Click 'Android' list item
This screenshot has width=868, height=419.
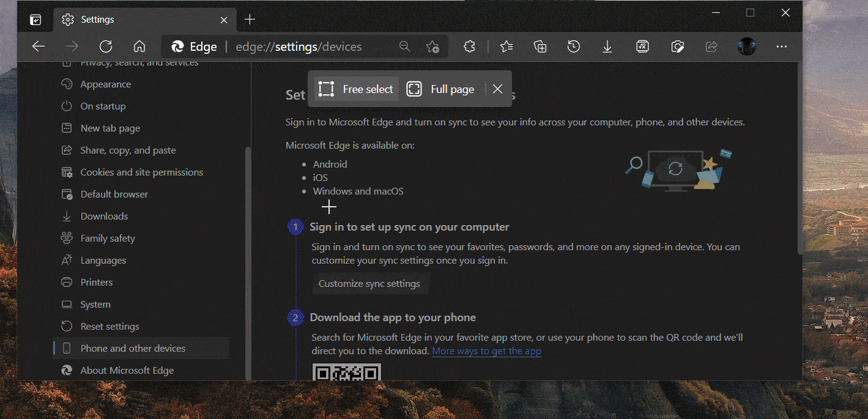(x=330, y=165)
